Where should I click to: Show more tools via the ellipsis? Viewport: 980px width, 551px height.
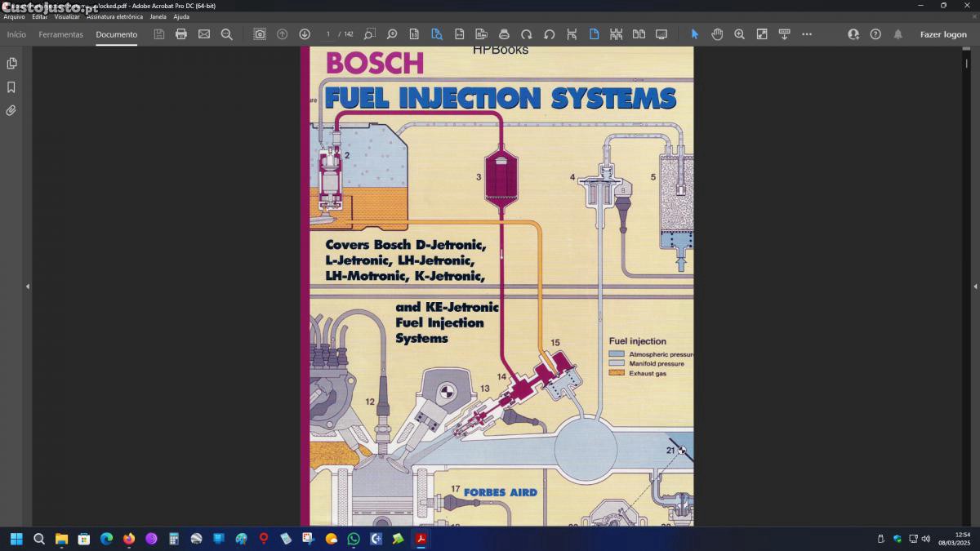tap(807, 34)
